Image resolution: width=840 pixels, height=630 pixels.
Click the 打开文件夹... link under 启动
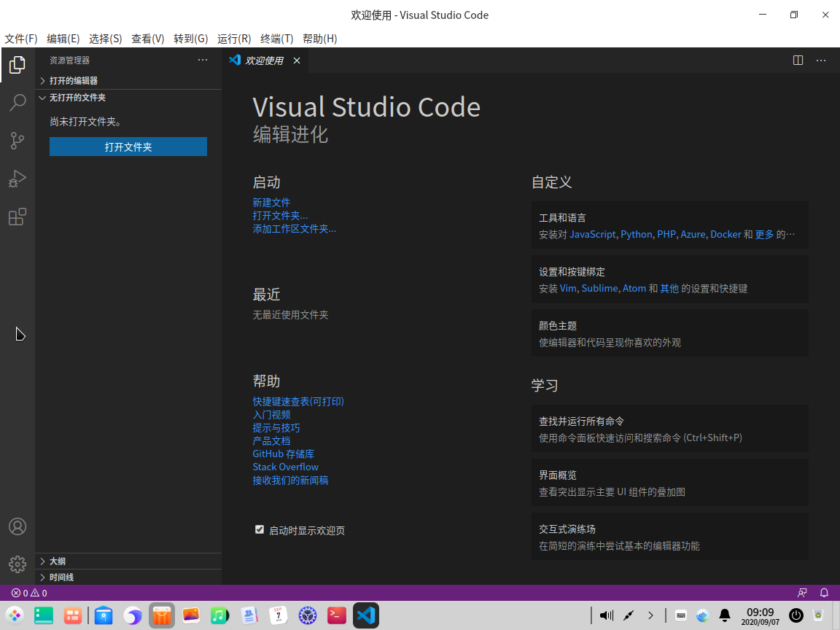[x=280, y=215]
